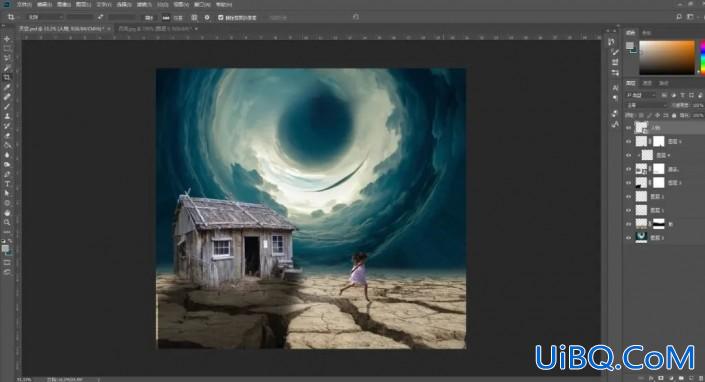
Task: Select the Zoom magnifier tool
Action: click(7, 222)
